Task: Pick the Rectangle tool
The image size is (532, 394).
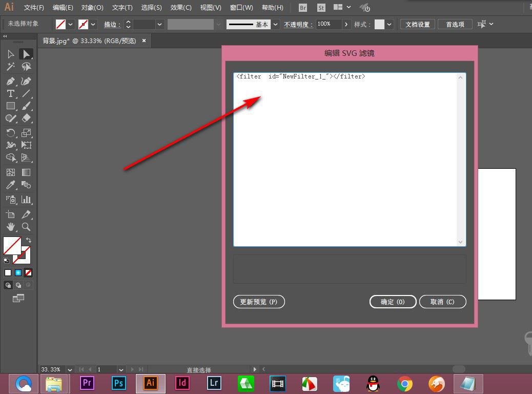Action: pyautogui.click(x=10, y=106)
